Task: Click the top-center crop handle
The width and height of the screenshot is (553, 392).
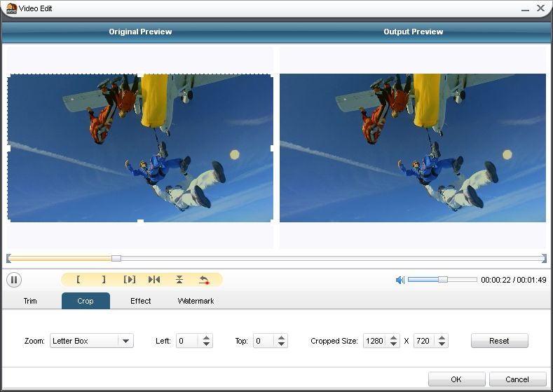Action: (x=140, y=74)
